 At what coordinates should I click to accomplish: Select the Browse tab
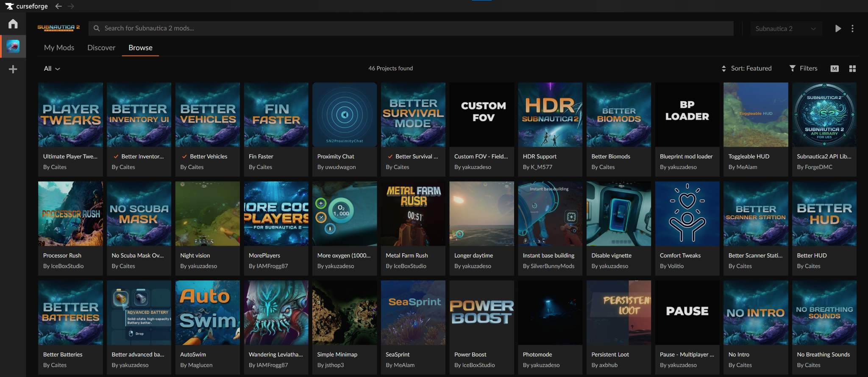(140, 47)
